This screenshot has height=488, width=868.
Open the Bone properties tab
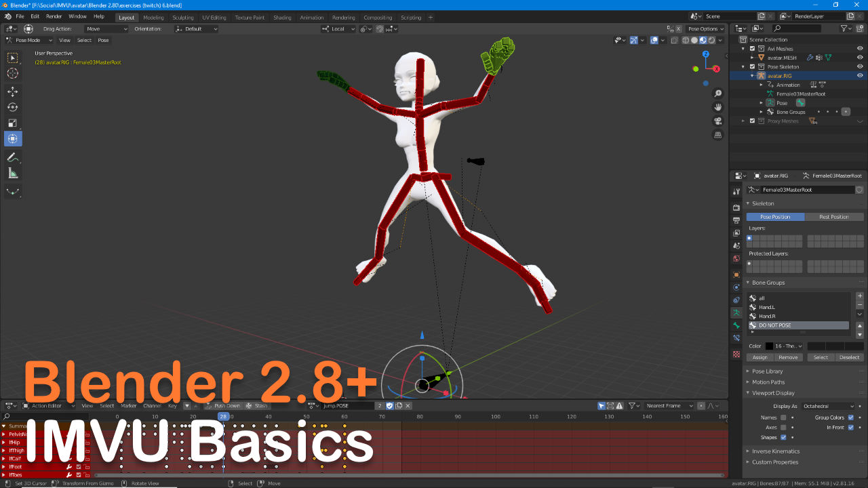(x=736, y=325)
